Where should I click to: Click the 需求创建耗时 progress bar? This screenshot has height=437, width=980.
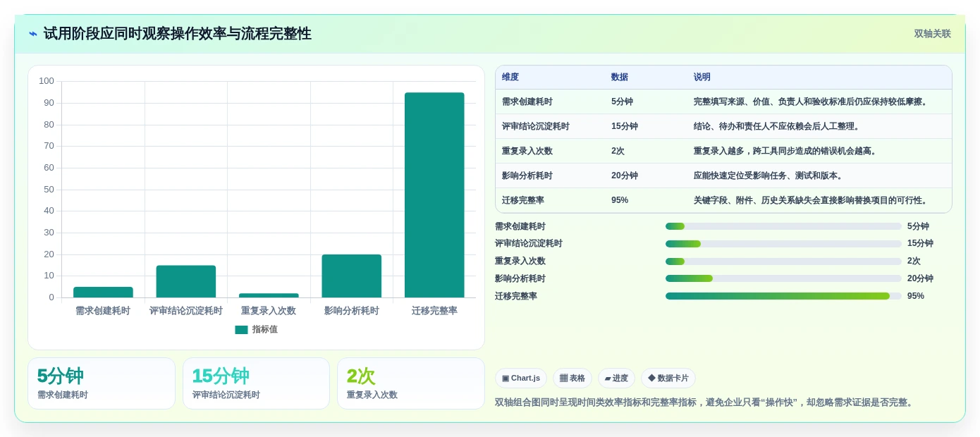click(x=783, y=226)
